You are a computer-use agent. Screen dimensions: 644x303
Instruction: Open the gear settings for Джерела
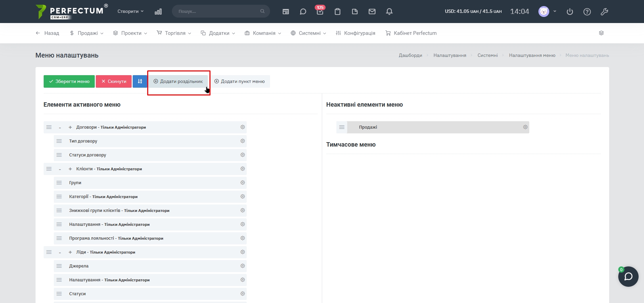coord(243,266)
